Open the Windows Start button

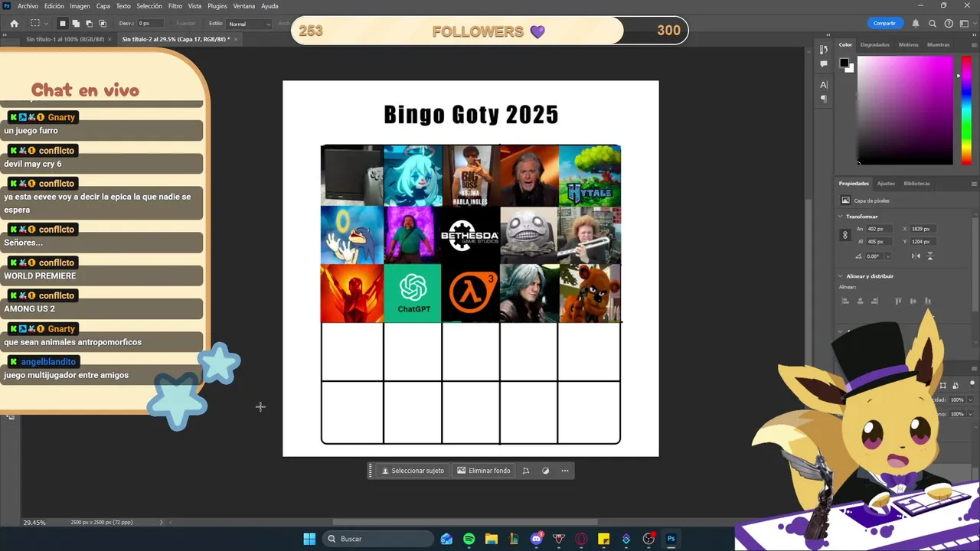point(309,539)
